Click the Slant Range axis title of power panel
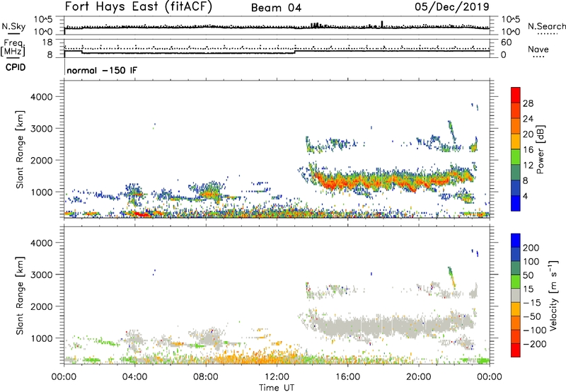The width and height of the screenshot is (566, 392). (x=20, y=149)
